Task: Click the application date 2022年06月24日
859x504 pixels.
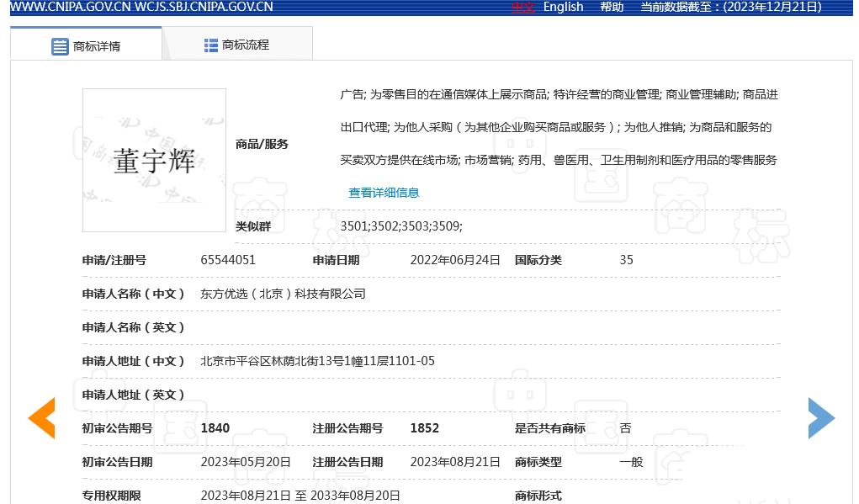Action: tap(455, 260)
